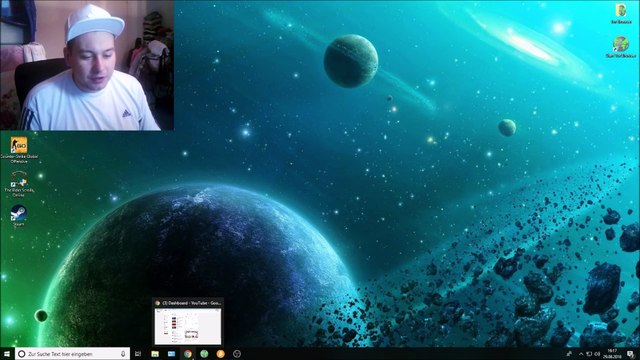Viewport: 640px width, 360px height.
Task: Open the orange circle app on the taskbar
Action: pos(220,354)
